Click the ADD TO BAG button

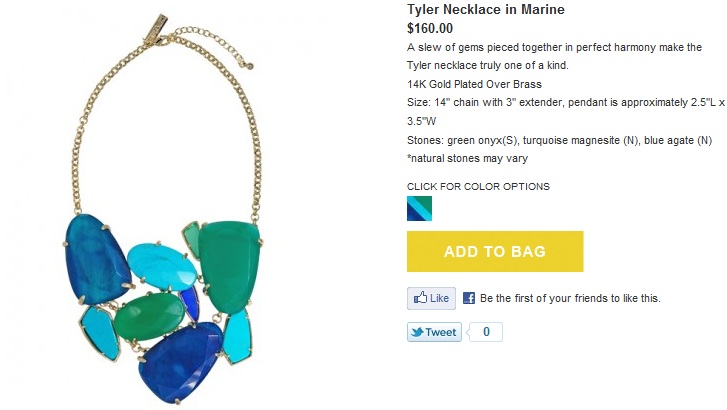[x=495, y=251]
